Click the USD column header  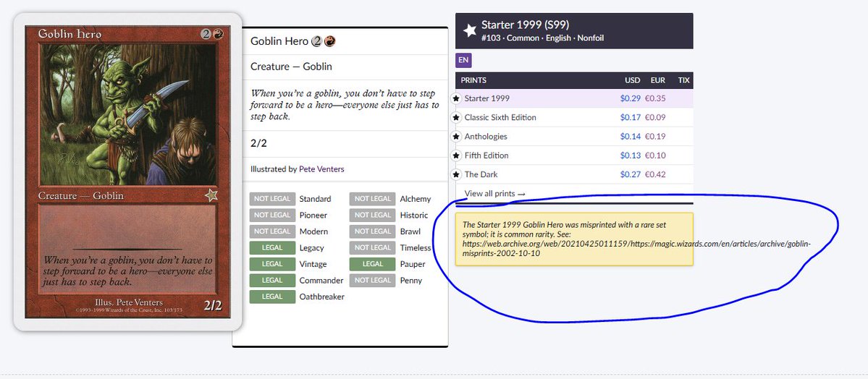click(632, 80)
